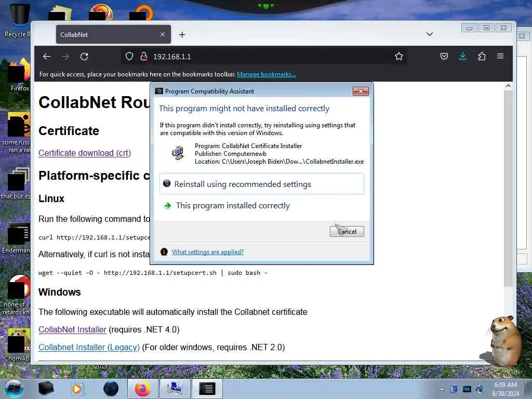The image size is (532, 399).
Task: Open the media player taskbar icon
Action: 77,389
